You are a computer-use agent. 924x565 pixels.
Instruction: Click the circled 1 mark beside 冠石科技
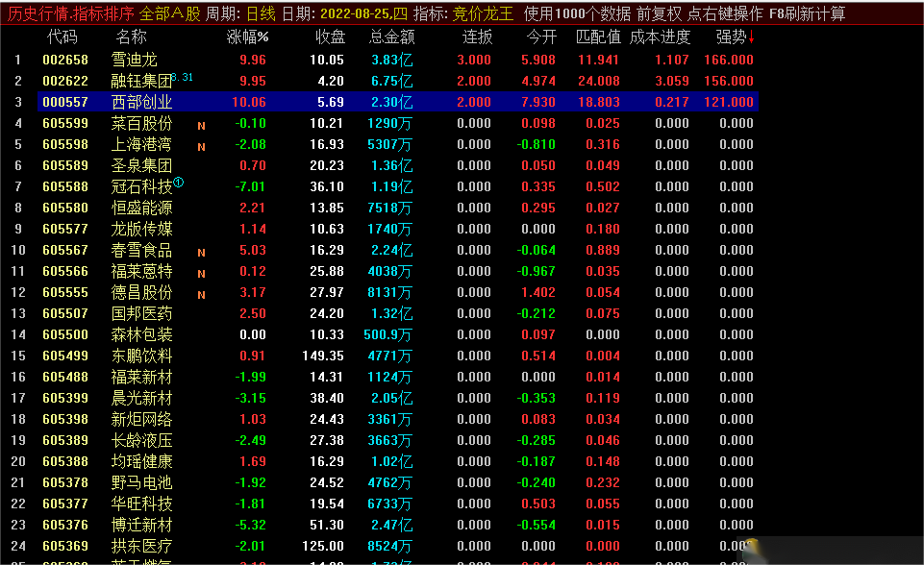pos(179,182)
